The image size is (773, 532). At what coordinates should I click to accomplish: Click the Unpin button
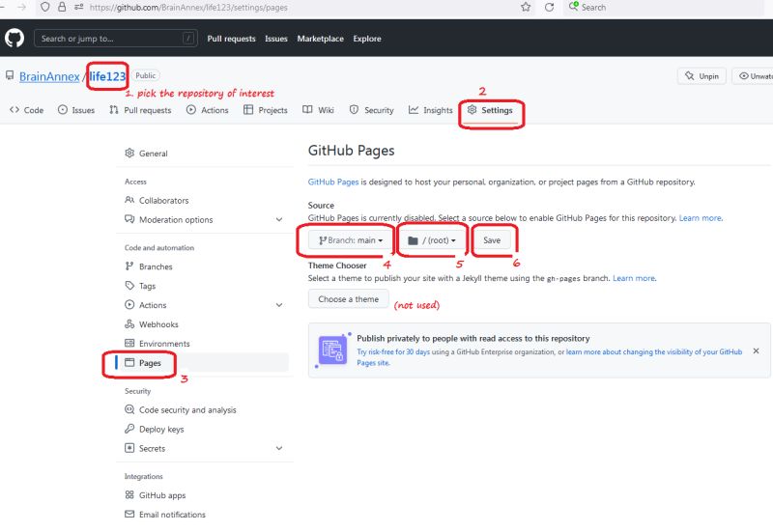702,76
